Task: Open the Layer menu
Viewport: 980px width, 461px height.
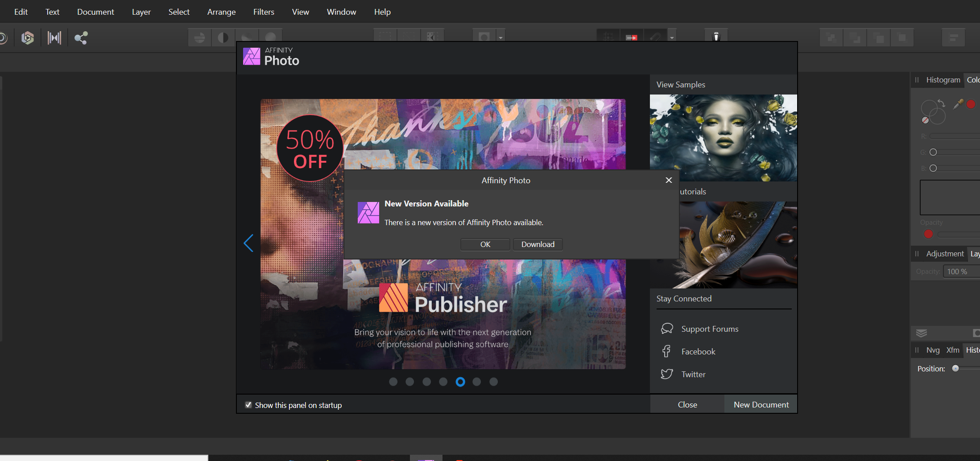Action: tap(141, 12)
